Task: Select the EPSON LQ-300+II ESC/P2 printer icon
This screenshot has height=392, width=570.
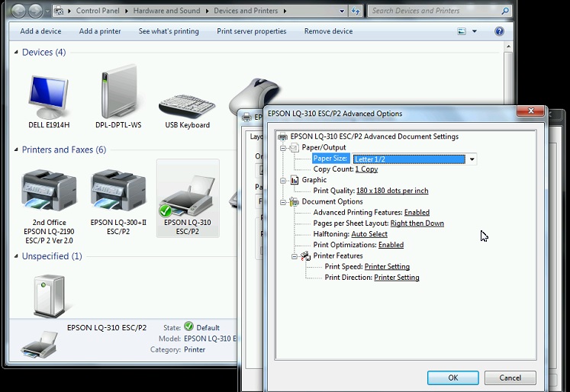Action: (x=118, y=190)
